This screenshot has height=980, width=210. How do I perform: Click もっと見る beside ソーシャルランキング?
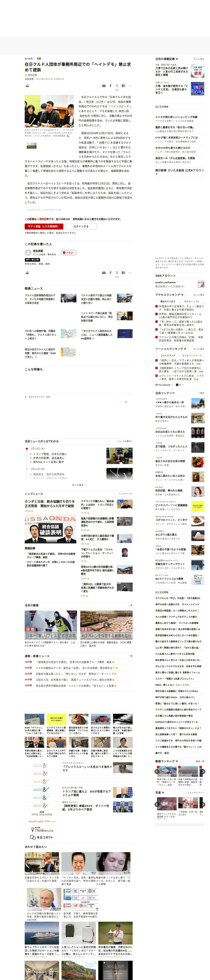tap(199, 349)
